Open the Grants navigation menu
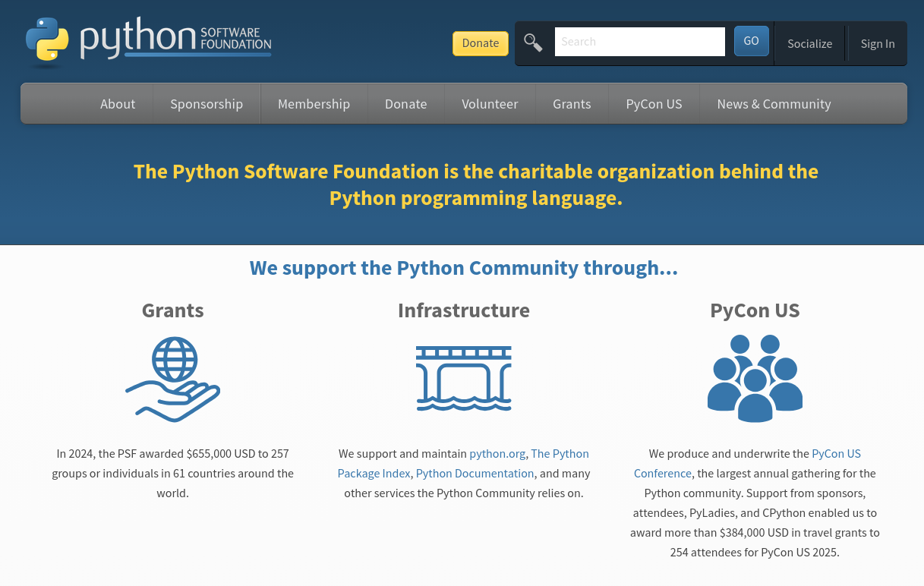The height and width of the screenshot is (586, 924). click(x=572, y=103)
